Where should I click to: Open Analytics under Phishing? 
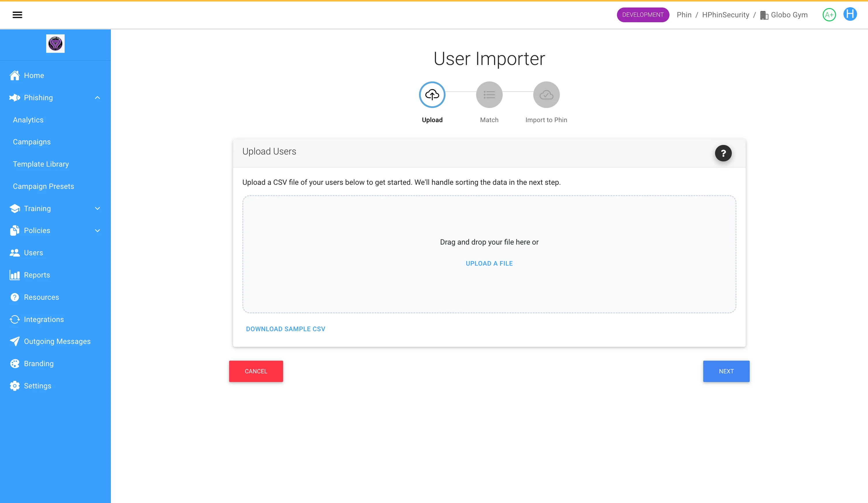[x=28, y=120]
